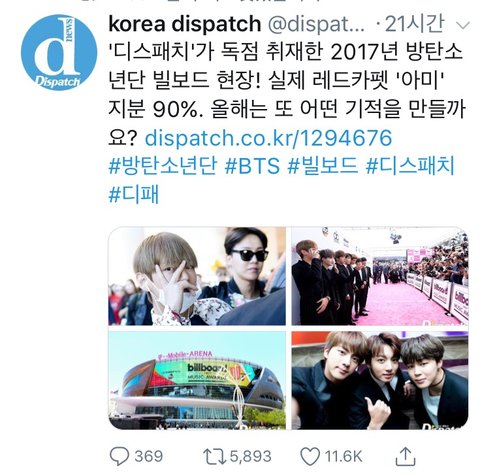
Task: Click the reply speech bubble icon
Action: pos(119,456)
